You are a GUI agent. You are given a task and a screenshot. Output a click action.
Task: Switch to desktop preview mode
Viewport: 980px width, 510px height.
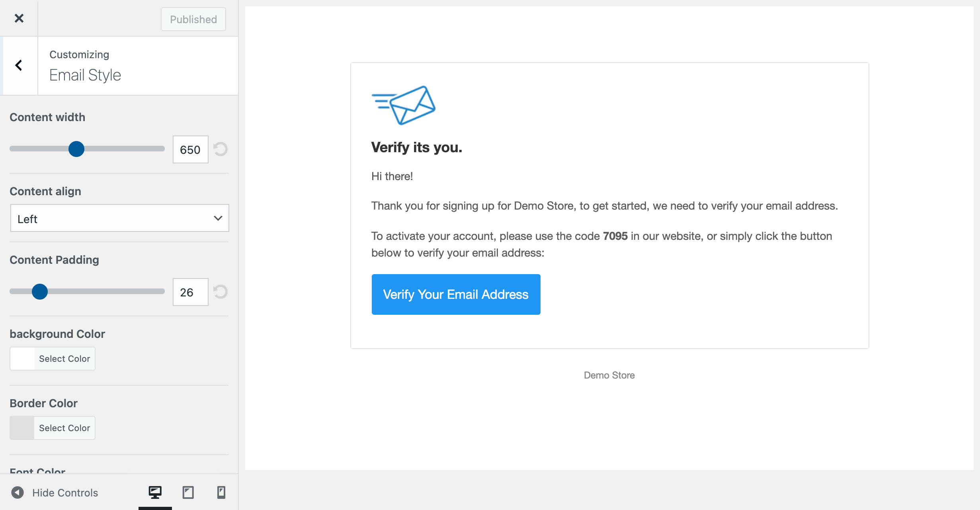coord(155,492)
